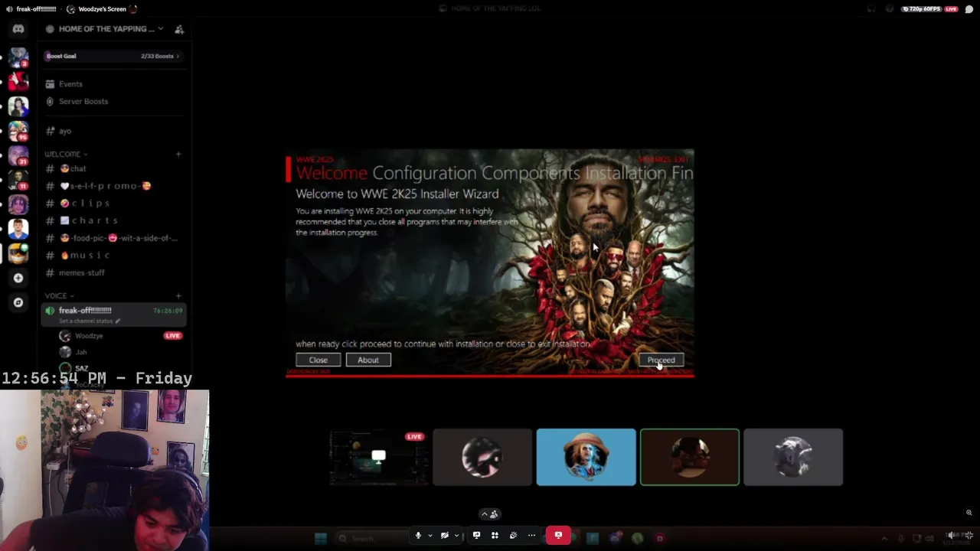Click the Events calendar icon
The height and width of the screenshot is (551, 980).
[50, 84]
